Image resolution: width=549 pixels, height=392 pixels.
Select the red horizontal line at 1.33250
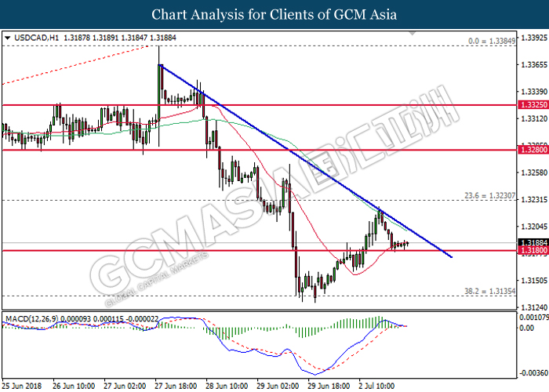(259, 104)
